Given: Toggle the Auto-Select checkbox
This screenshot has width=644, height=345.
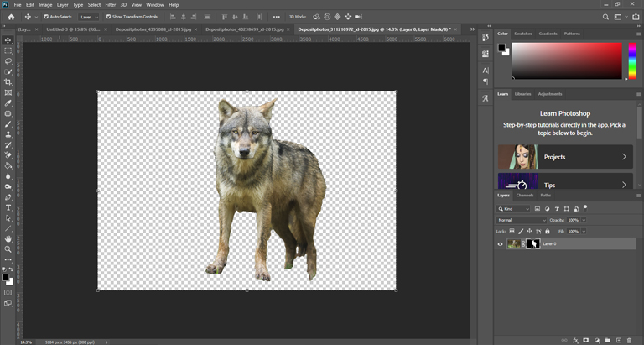Looking at the screenshot, I should (46, 17).
